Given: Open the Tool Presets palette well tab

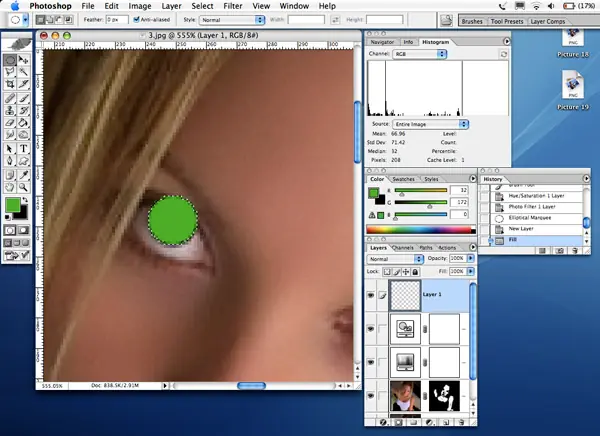Looking at the screenshot, I should click(507, 21).
